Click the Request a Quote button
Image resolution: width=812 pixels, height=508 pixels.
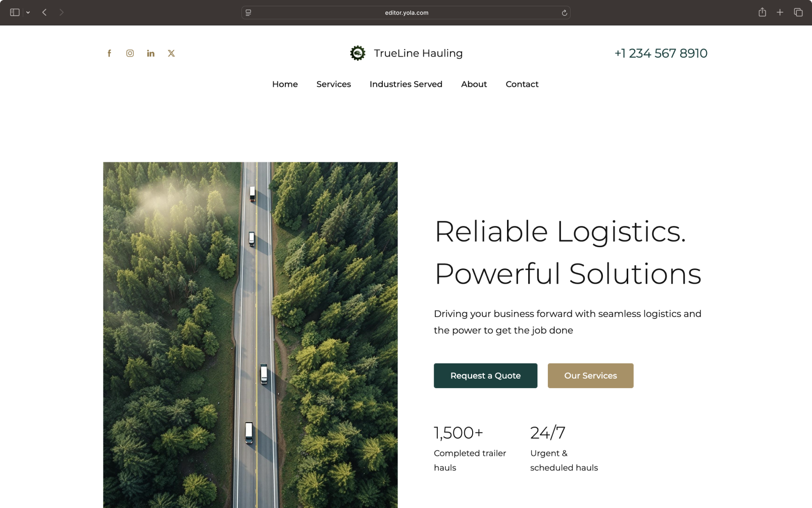pos(485,376)
